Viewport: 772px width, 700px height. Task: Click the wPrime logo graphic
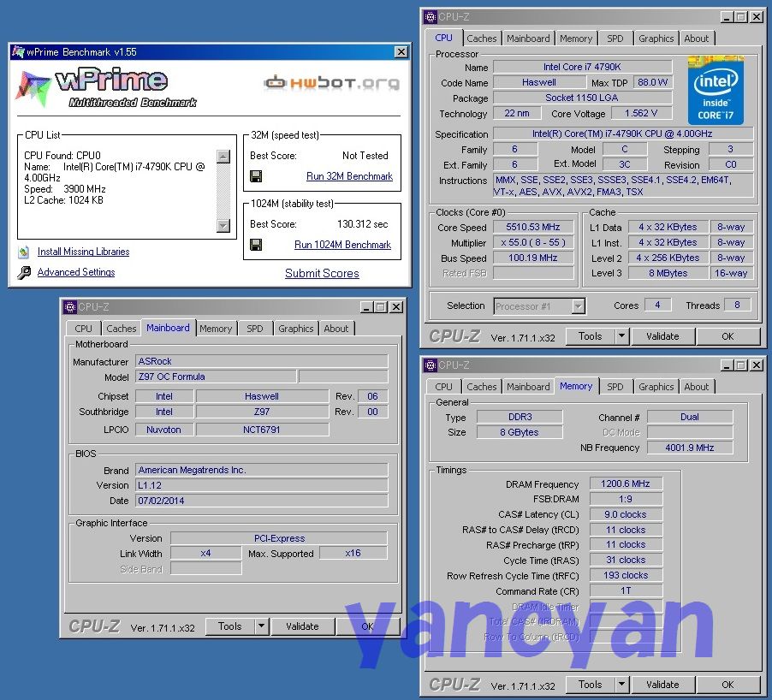106,89
